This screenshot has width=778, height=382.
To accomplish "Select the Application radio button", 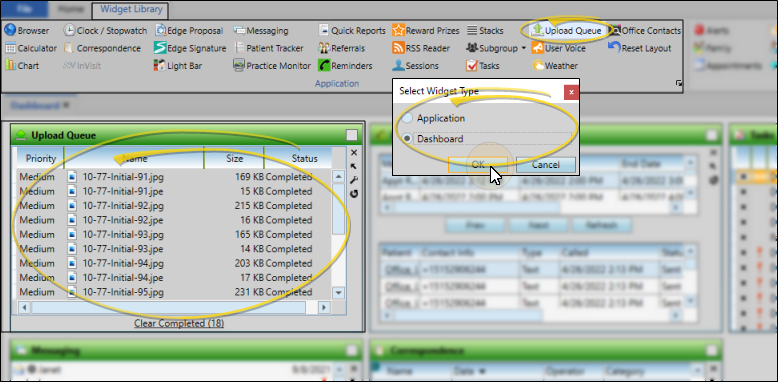I will pos(407,119).
